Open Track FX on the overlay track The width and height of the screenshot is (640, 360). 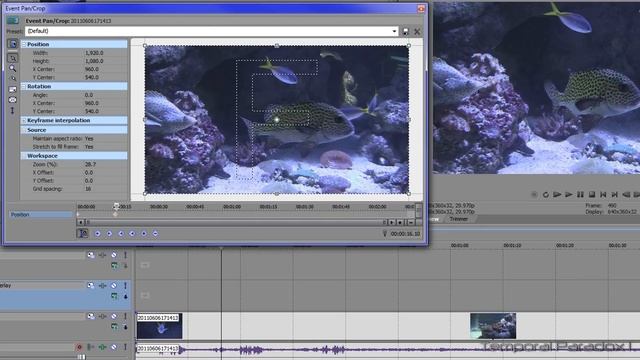(x=102, y=286)
